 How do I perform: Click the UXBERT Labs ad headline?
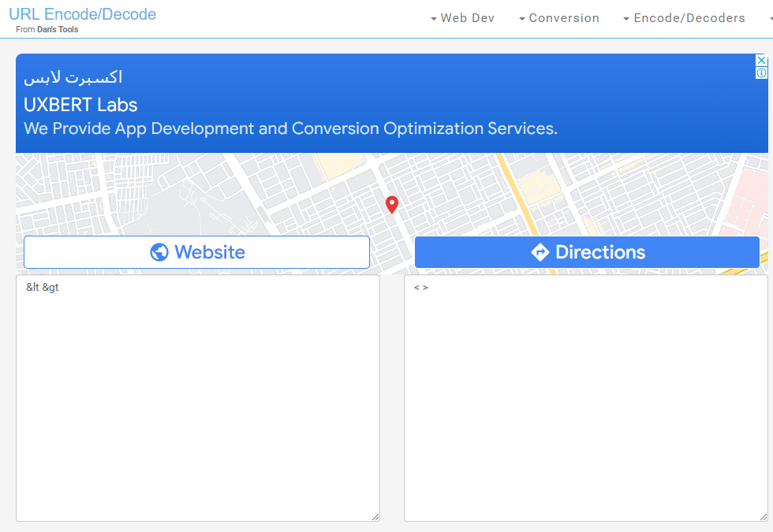(80, 105)
